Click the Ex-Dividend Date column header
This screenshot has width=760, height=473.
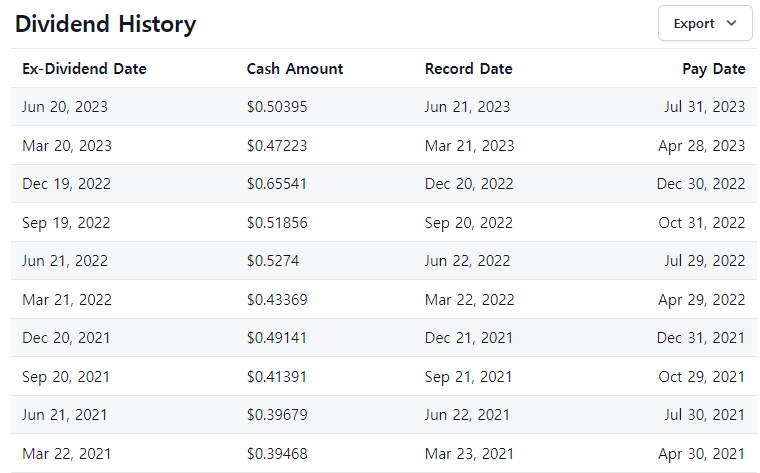click(84, 69)
